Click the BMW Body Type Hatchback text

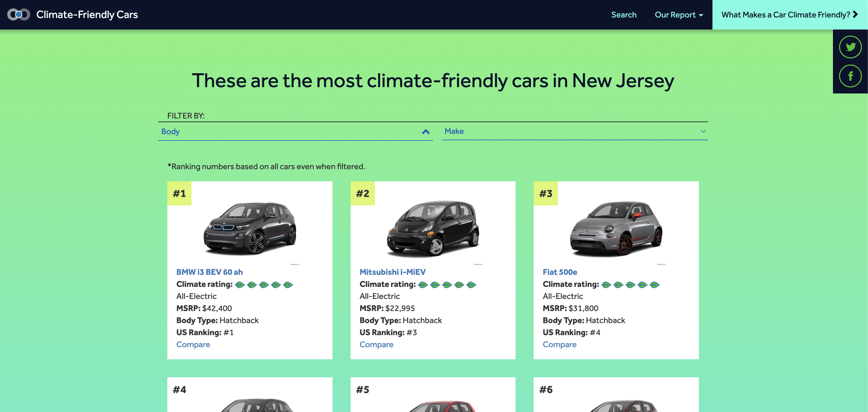[217, 320]
